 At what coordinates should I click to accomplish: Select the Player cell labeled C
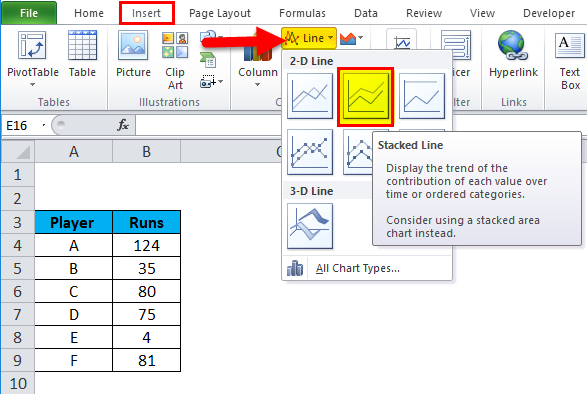[x=73, y=291]
